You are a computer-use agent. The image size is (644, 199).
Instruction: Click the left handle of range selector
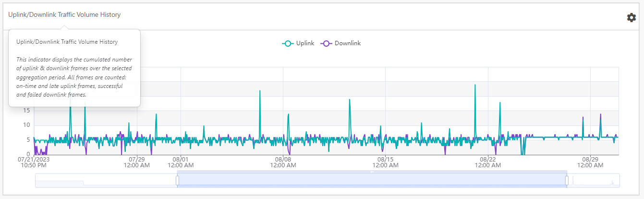(x=177, y=180)
